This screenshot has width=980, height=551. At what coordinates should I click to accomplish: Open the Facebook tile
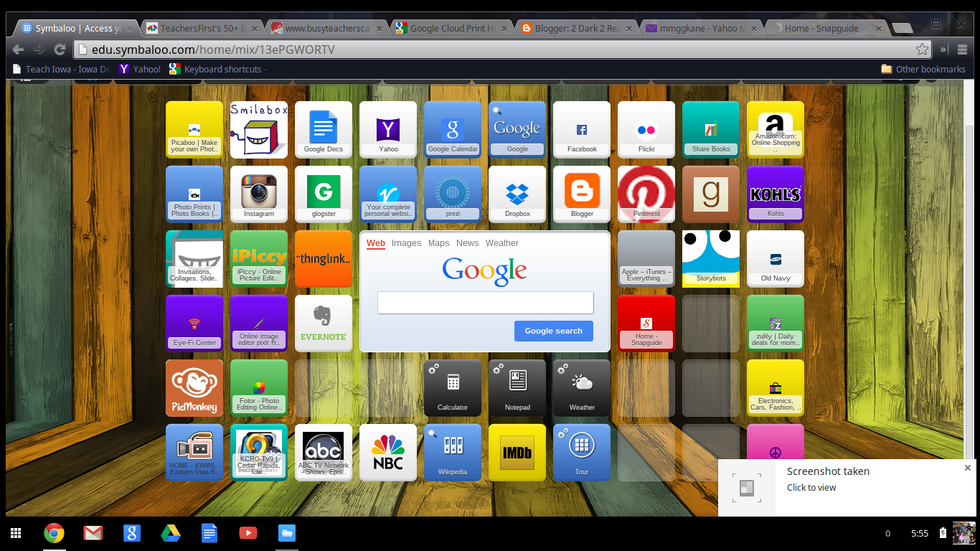(582, 129)
